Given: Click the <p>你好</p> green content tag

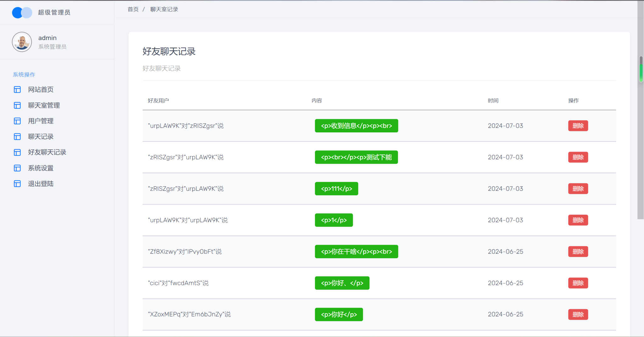Looking at the screenshot, I should 339,314.
